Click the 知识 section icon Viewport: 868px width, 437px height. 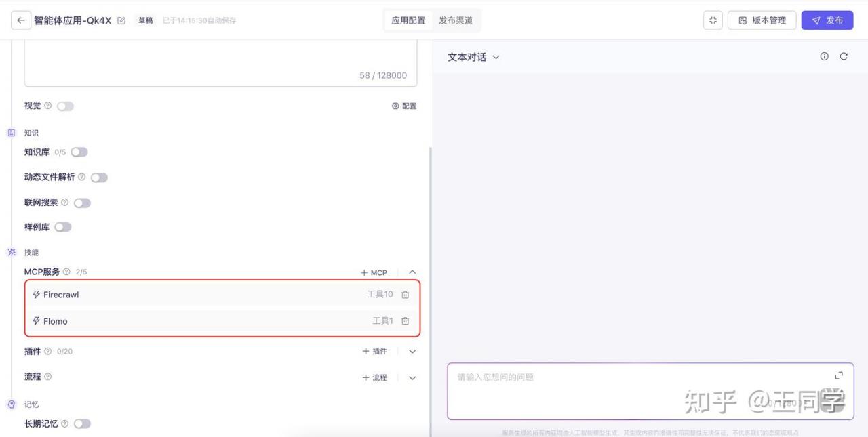coord(12,133)
